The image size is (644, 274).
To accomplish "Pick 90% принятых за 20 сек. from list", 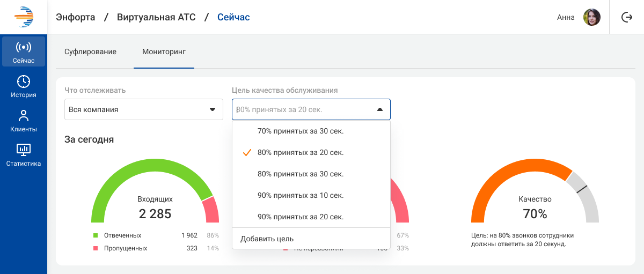I will pos(301,217).
